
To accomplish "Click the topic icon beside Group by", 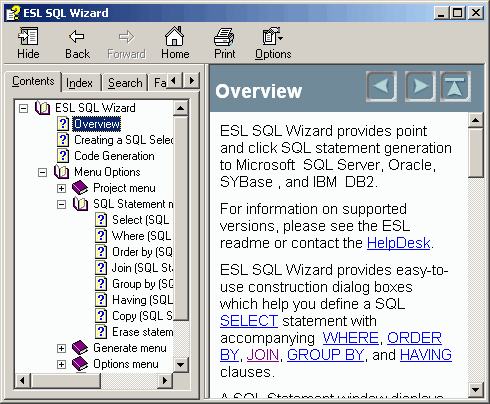I will [101, 284].
